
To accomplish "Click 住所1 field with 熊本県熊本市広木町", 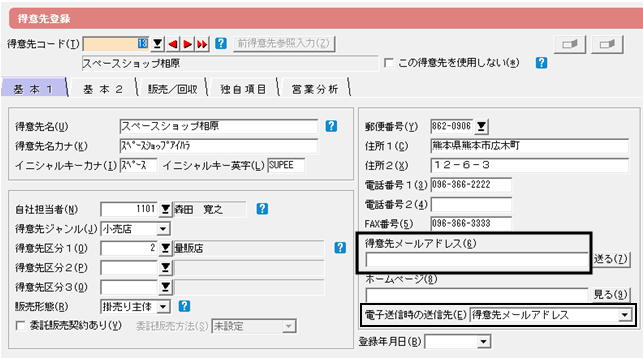I will [x=529, y=146].
